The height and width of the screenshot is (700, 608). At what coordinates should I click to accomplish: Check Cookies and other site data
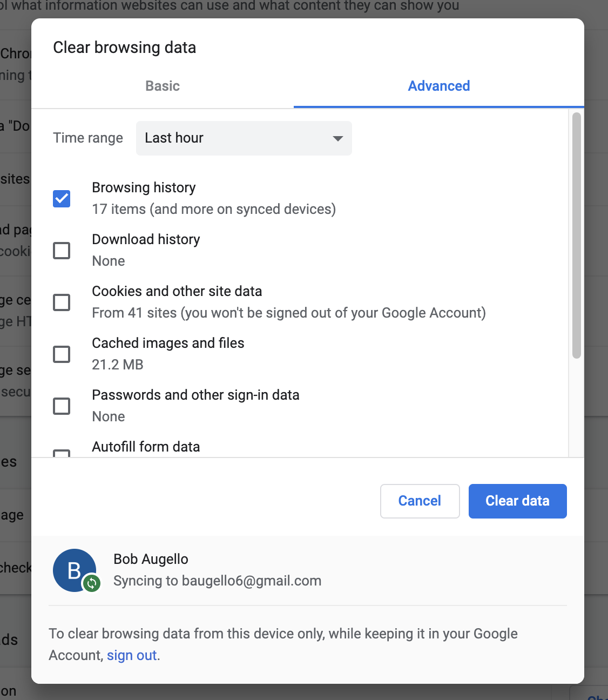[62, 302]
